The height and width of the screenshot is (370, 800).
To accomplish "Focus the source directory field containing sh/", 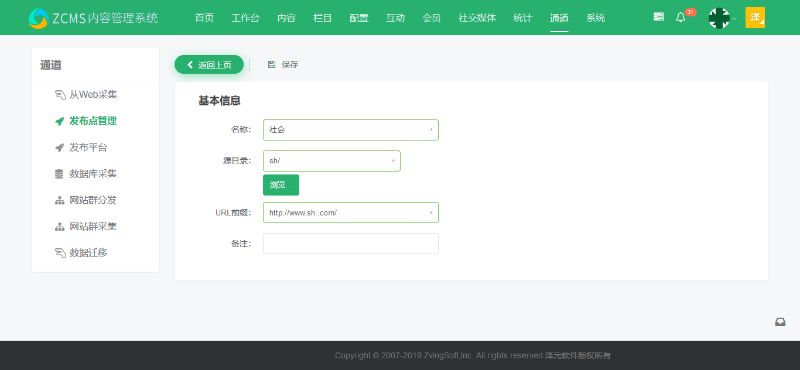I will click(332, 161).
